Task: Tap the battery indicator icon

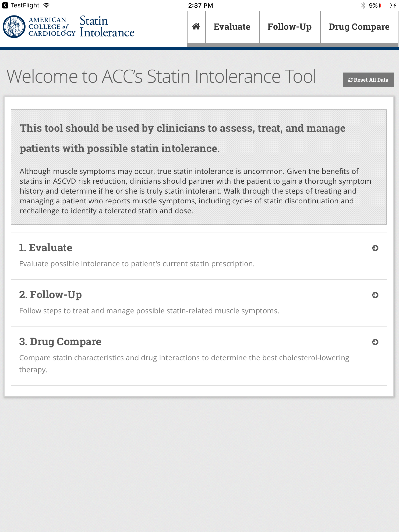Action: coord(385,5)
